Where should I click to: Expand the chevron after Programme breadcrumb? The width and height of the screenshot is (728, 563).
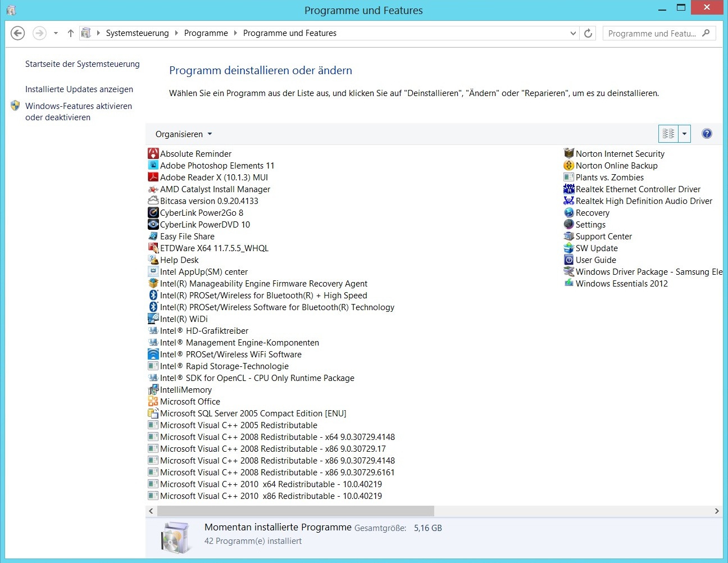click(x=235, y=33)
